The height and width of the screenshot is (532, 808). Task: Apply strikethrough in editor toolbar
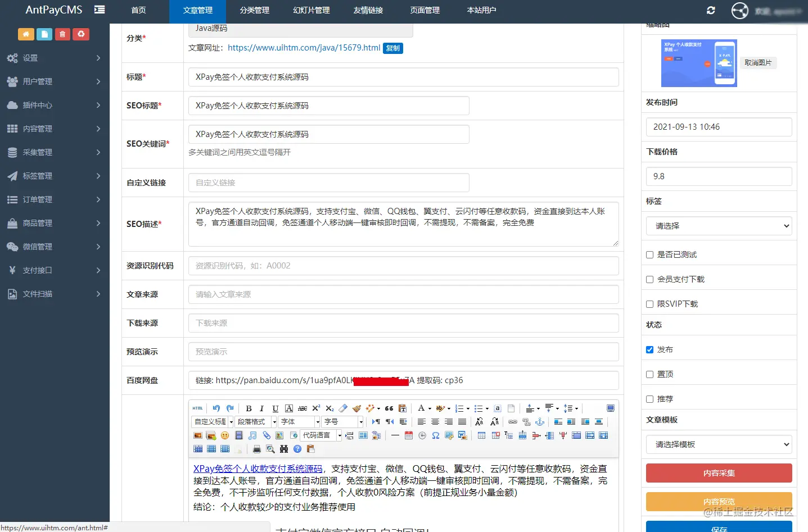[303, 408]
